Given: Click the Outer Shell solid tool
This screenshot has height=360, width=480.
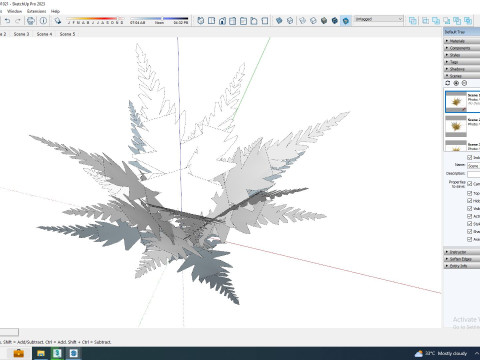Looking at the screenshot, I should pyautogui.click(x=413, y=21).
